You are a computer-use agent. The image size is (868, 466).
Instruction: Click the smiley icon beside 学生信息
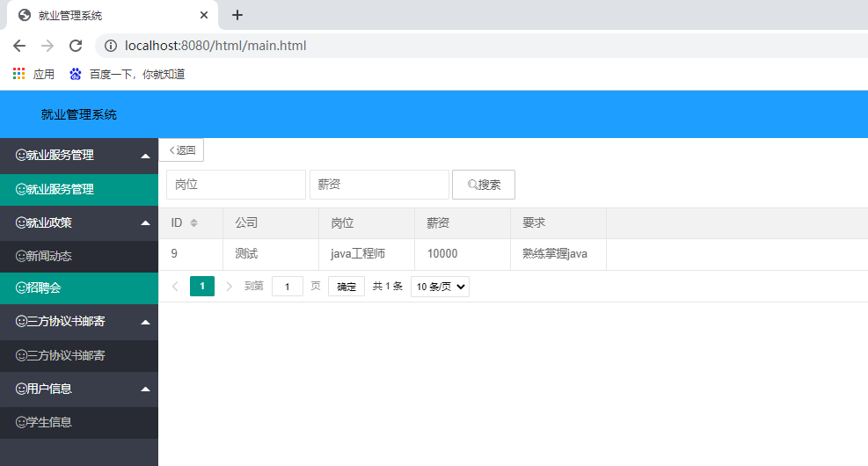pyautogui.click(x=21, y=422)
